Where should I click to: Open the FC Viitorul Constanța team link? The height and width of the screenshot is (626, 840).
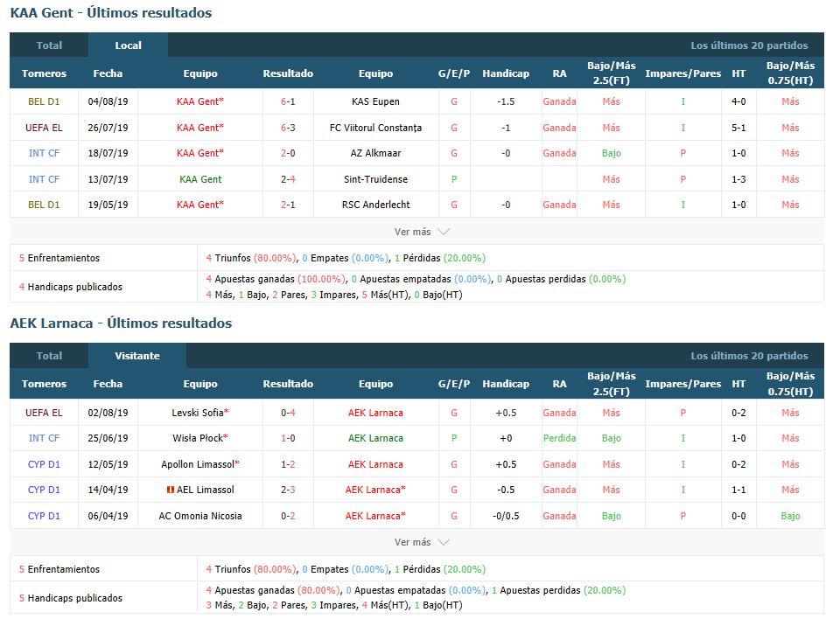tap(375, 128)
